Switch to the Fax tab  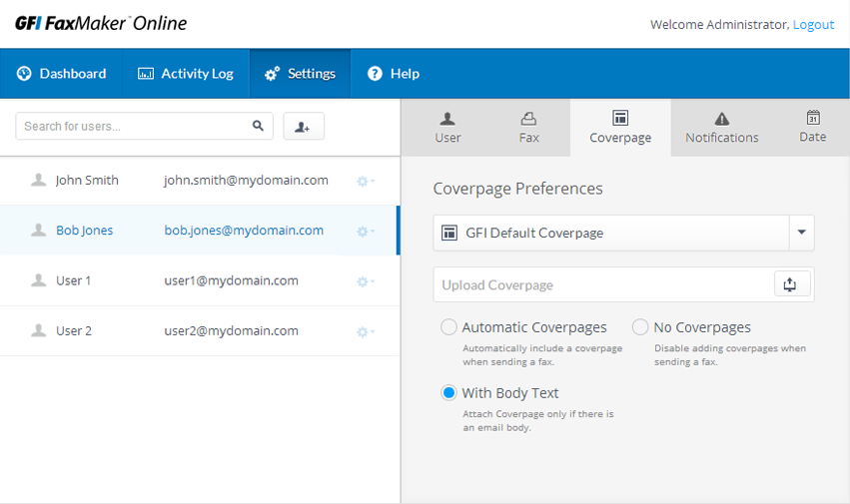528,128
